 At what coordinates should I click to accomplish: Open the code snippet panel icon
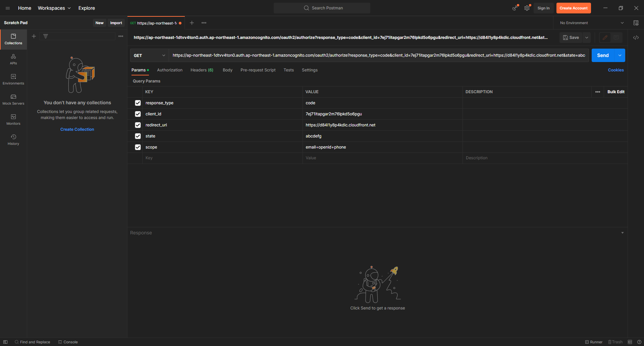[636, 38]
